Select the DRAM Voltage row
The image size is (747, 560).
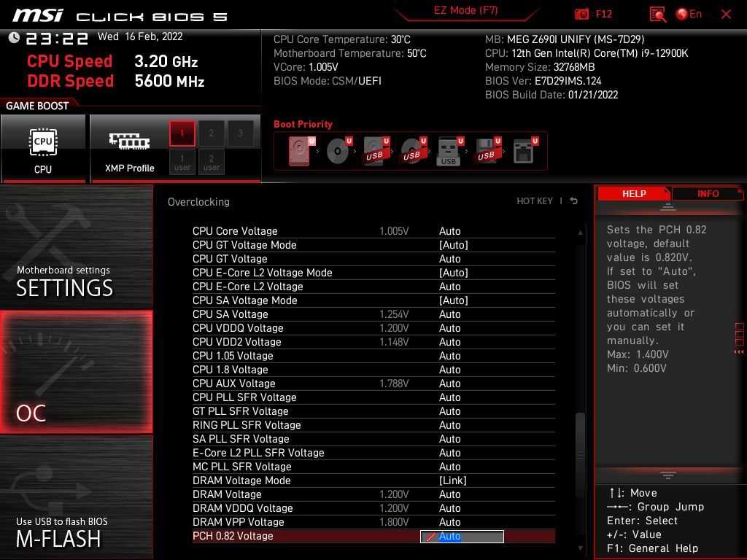(373, 494)
